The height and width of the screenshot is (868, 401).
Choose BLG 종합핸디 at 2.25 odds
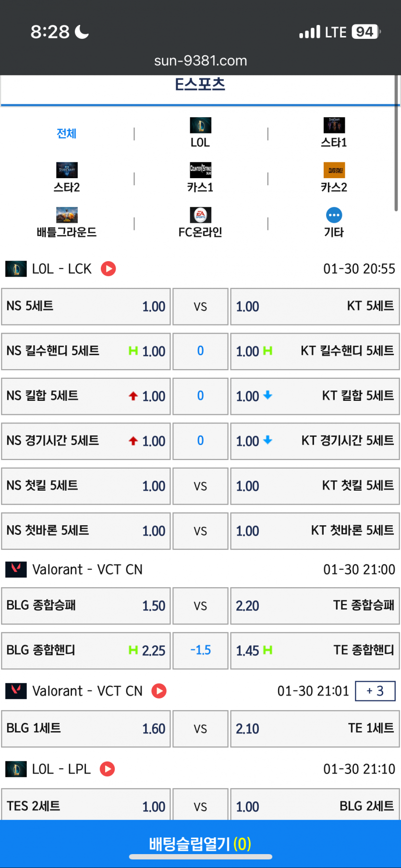pyautogui.click(x=86, y=651)
